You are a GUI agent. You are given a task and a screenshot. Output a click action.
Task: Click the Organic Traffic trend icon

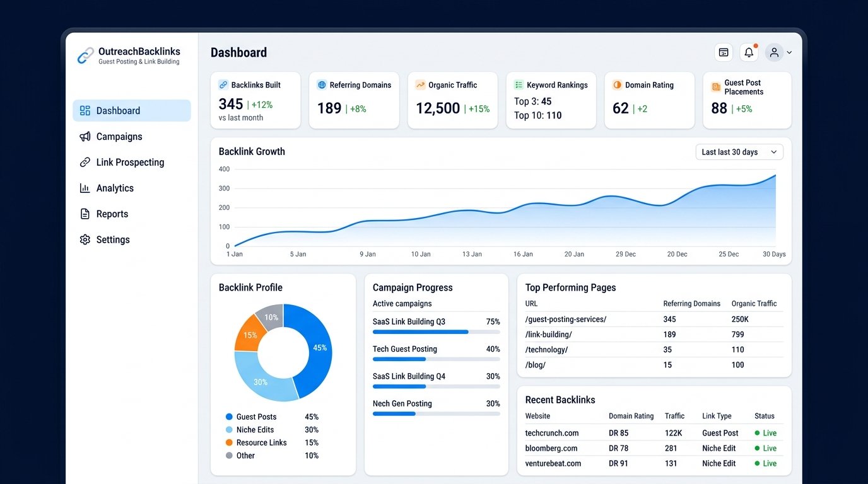(x=420, y=84)
